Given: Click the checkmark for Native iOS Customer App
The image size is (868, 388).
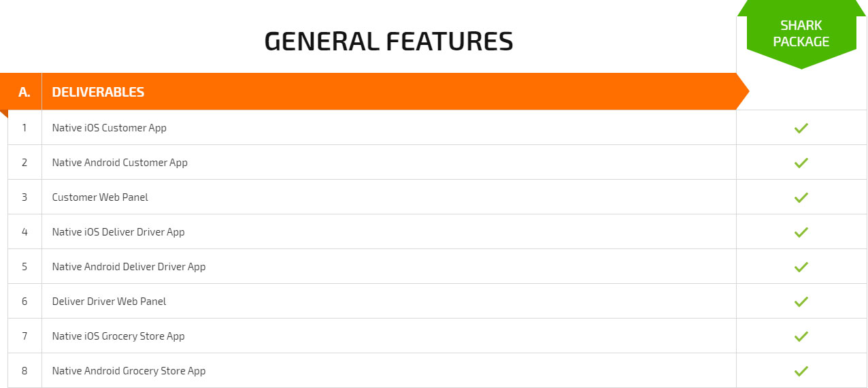Looking at the screenshot, I should (801, 128).
